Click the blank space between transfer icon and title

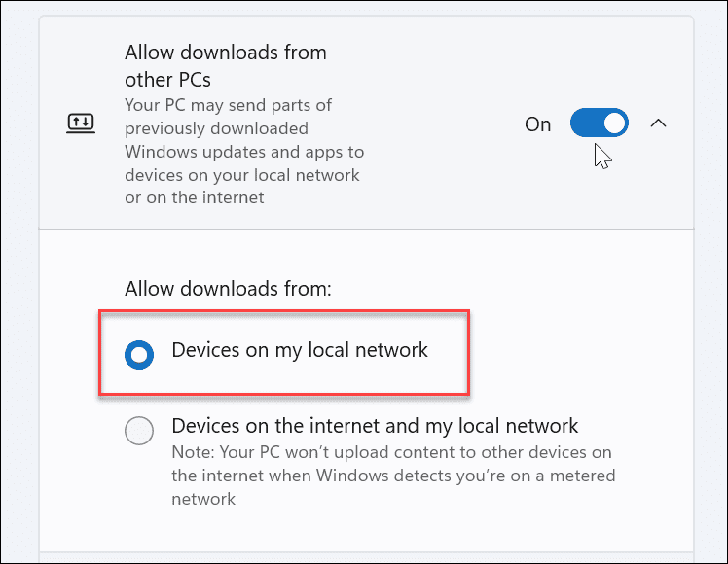coord(109,123)
